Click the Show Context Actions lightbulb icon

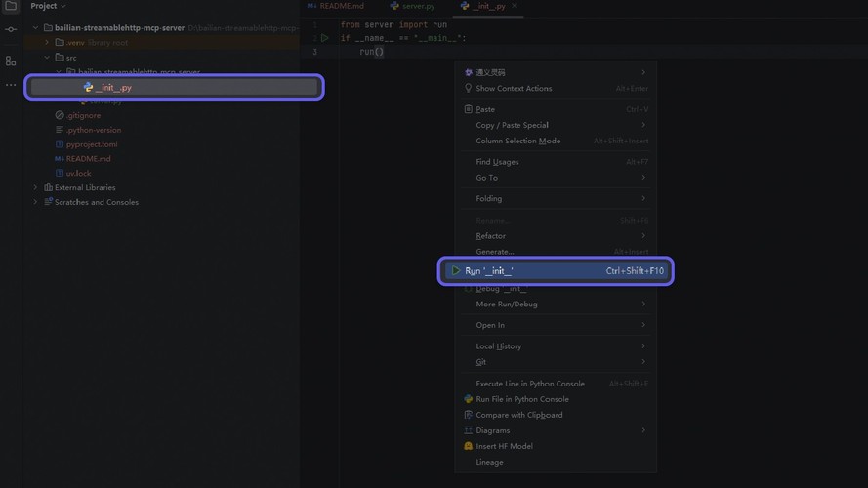[469, 89]
